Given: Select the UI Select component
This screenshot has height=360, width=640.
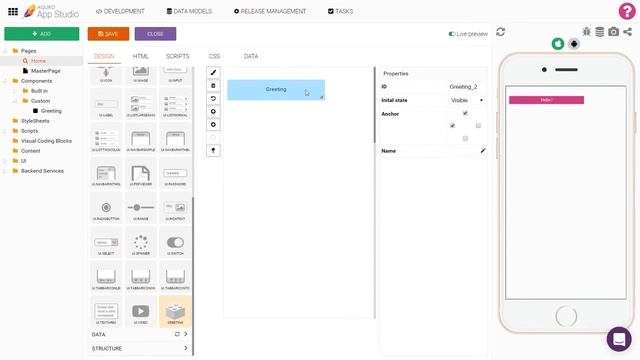Looking at the screenshot, I should pos(106,244).
